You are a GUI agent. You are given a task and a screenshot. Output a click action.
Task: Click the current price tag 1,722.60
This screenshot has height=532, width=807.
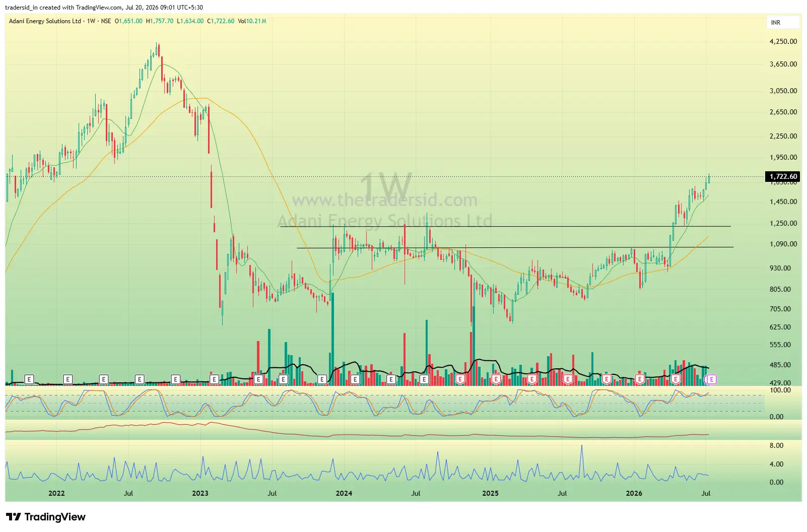(x=783, y=176)
